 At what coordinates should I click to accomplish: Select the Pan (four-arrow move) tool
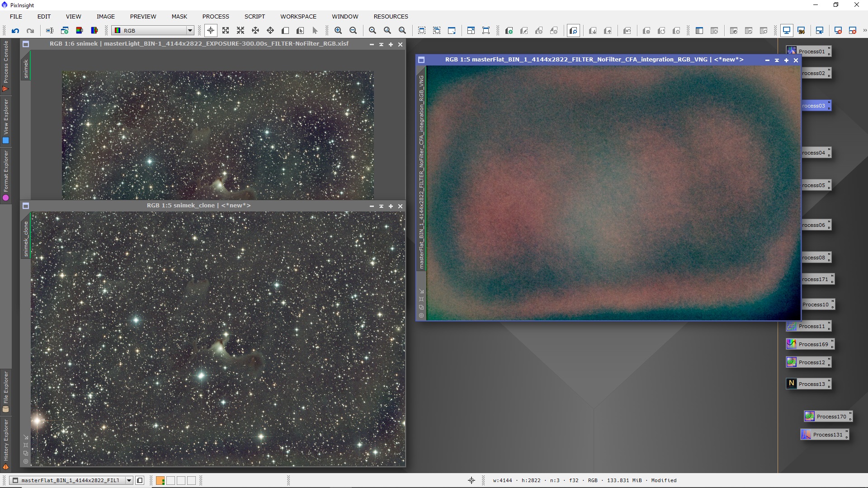[270, 31]
